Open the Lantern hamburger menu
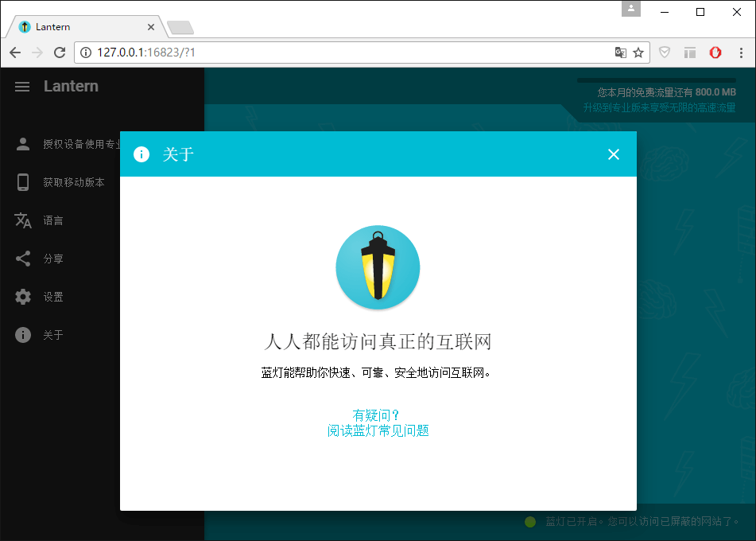Viewport: 756px width, 541px height. pyautogui.click(x=22, y=87)
